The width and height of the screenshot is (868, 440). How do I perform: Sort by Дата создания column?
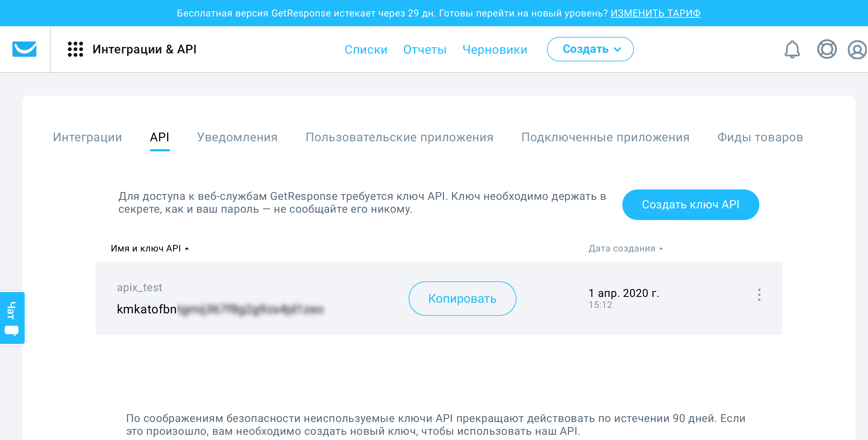(625, 248)
